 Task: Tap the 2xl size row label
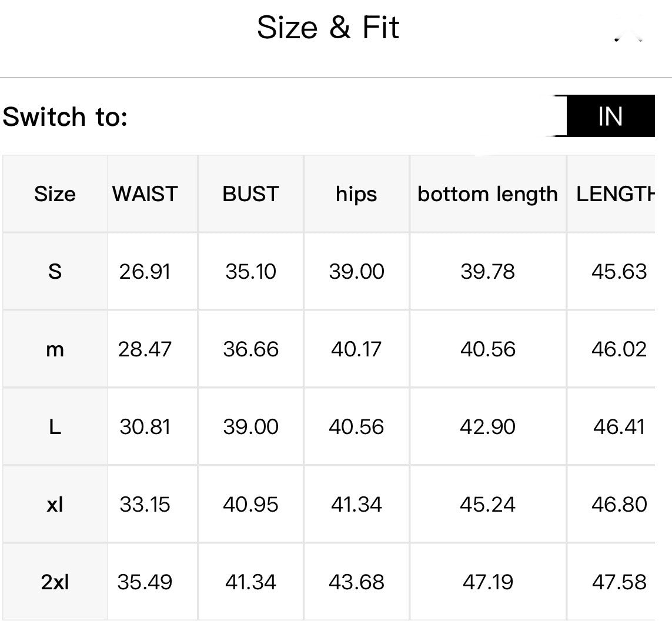(55, 582)
